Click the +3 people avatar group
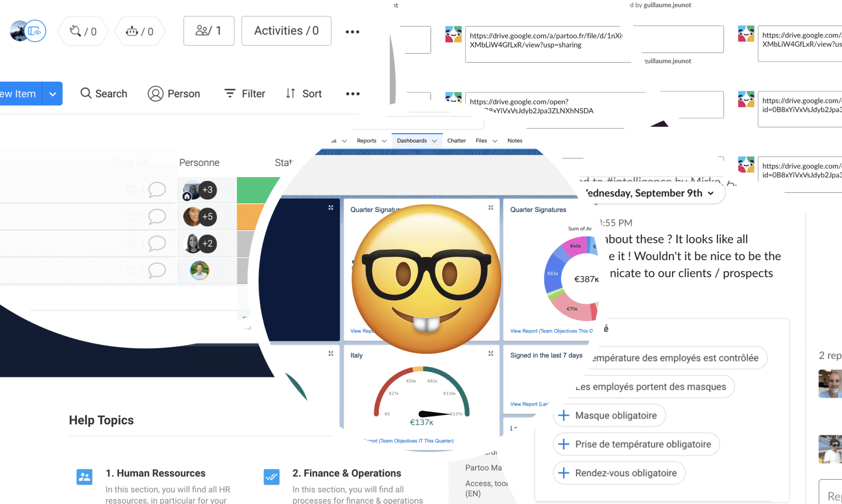Screen dimensions: 842x504 click(x=200, y=190)
